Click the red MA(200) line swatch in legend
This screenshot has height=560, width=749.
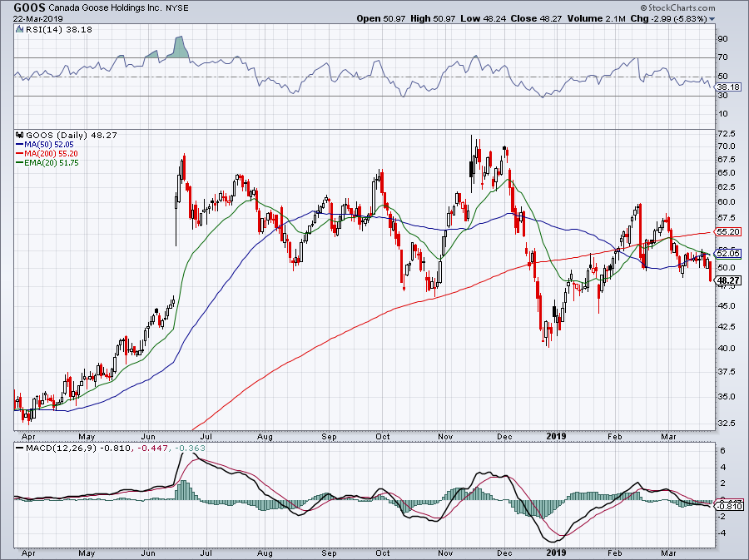point(20,153)
